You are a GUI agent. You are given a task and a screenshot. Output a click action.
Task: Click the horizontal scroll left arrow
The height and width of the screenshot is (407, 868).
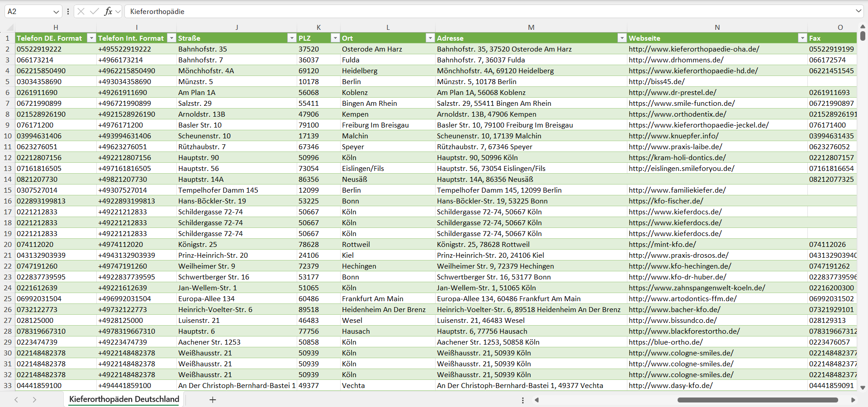pyautogui.click(x=537, y=400)
